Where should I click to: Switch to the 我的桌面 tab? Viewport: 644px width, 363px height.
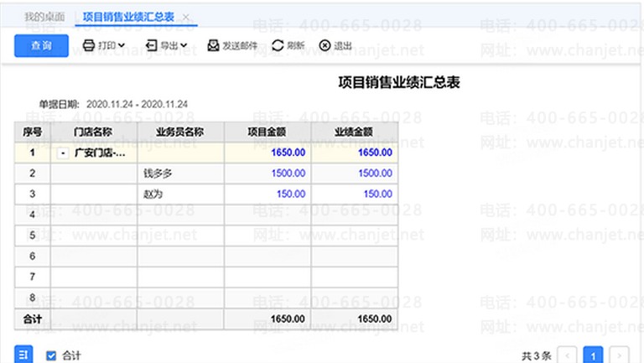[x=44, y=17]
